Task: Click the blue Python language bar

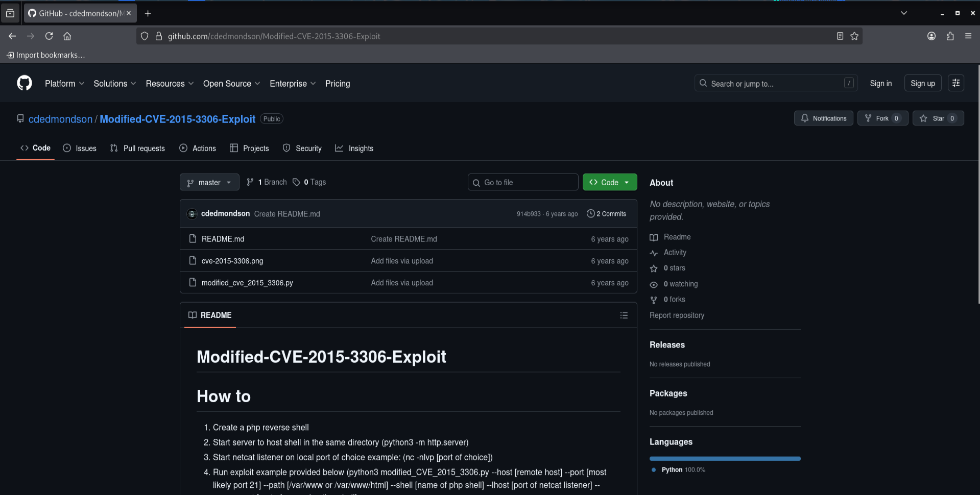Action: 725,459
